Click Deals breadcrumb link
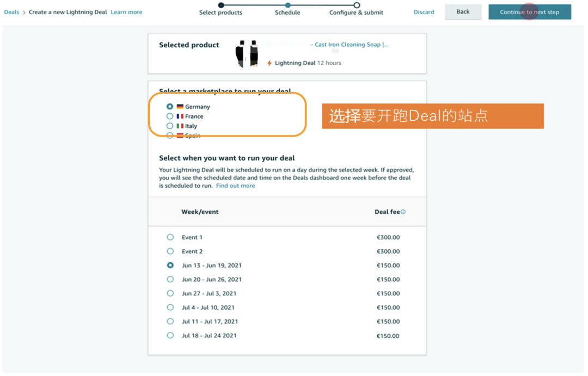The image size is (588, 376). coord(11,12)
